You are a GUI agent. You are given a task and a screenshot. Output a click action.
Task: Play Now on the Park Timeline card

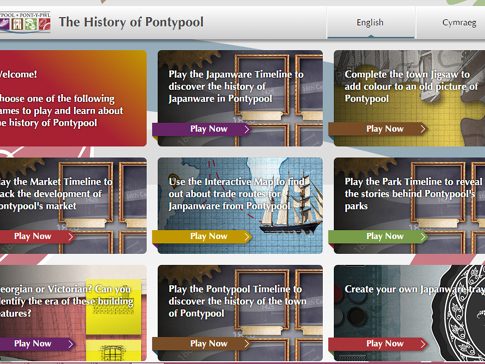tap(378, 237)
